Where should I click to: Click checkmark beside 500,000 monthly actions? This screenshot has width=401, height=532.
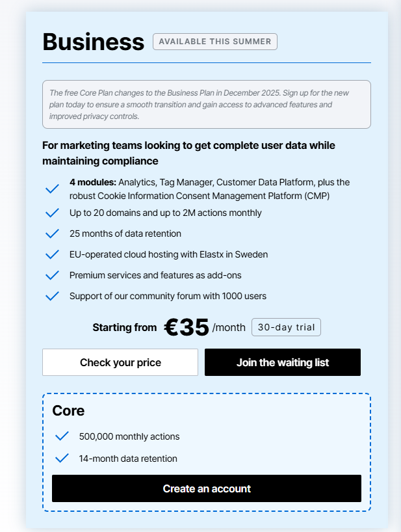tap(62, 436)
